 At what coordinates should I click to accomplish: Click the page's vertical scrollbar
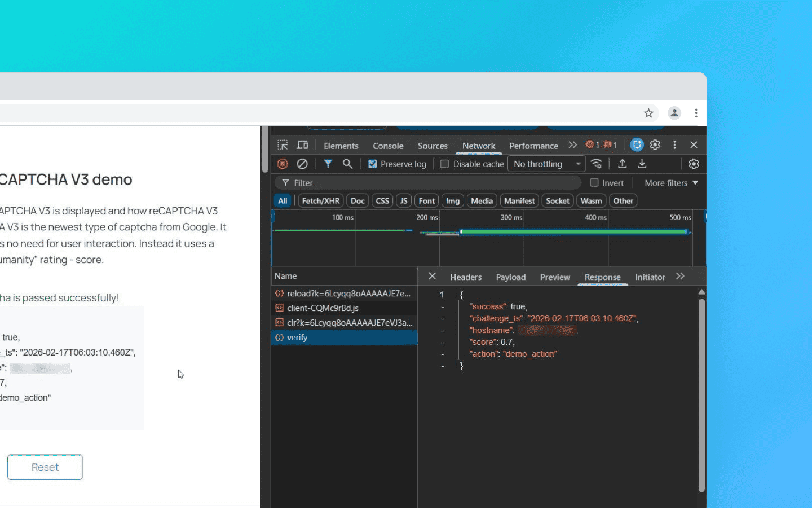click(x=264, y=150)
